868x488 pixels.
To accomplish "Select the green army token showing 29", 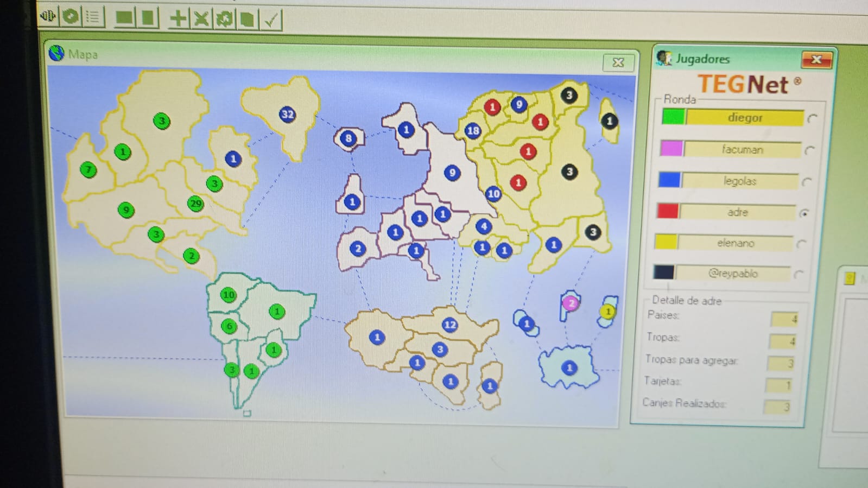I will 195,204.
